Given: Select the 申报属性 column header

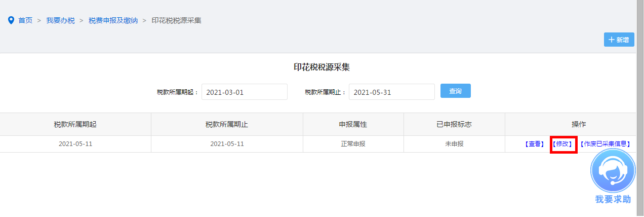Looking at the screenshot, I should (x=353, y=124).
